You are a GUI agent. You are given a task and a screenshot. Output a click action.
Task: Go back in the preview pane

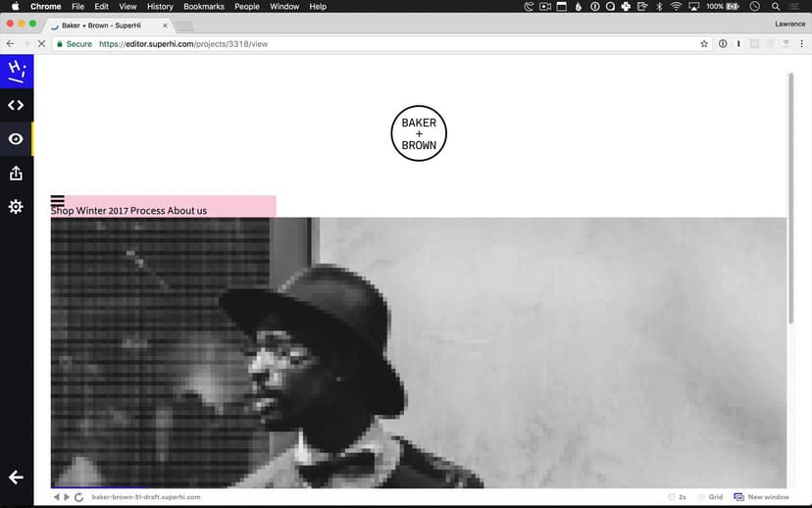pos(57,497)
